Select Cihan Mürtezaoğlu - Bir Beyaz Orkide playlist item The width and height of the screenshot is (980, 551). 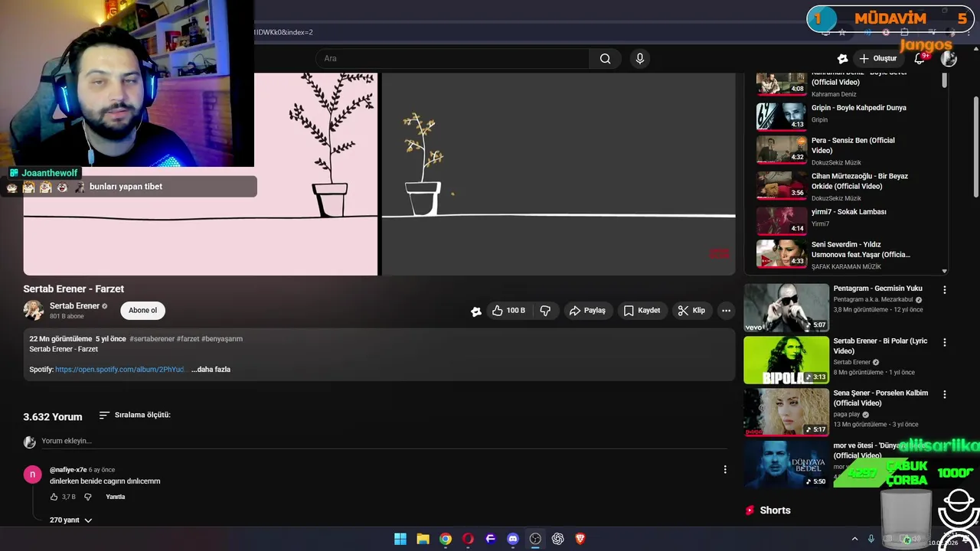click(848, 186)
